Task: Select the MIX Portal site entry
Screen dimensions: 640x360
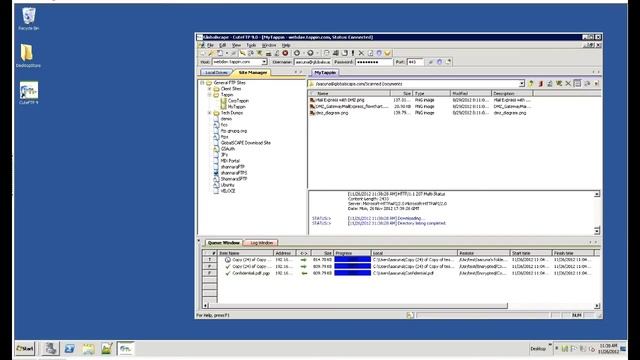Action: (x=230, y=161)
